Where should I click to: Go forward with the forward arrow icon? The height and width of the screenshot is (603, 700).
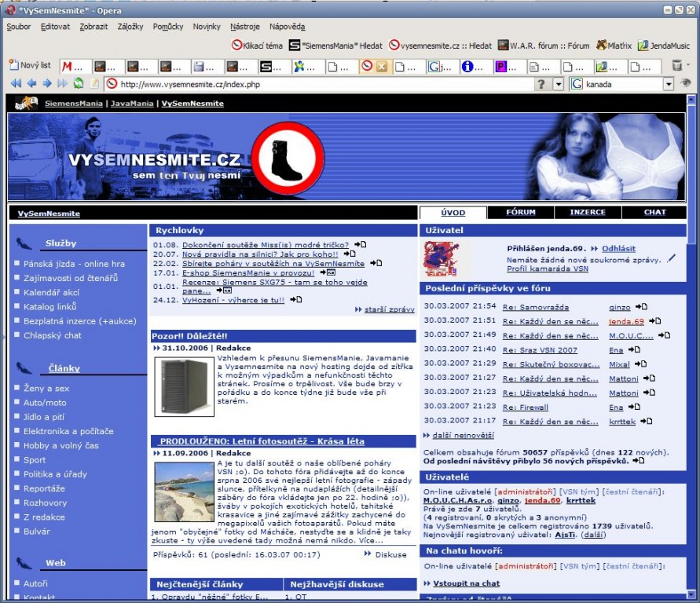pos(47,83)
